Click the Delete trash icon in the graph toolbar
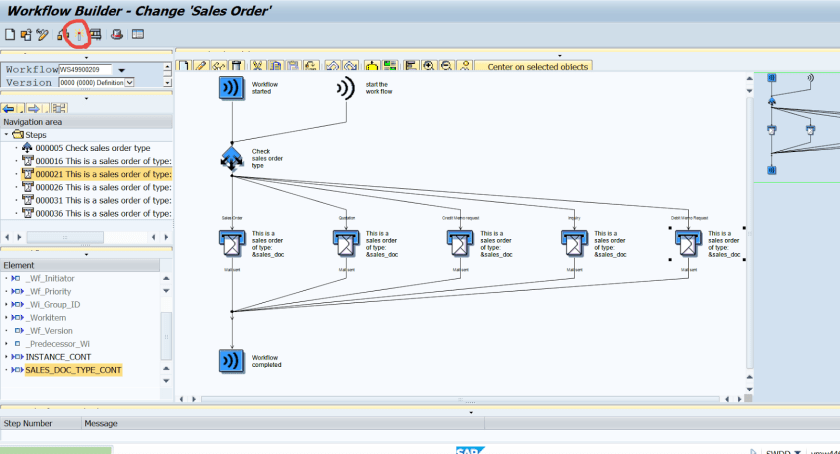Screen dimensions: 840x454 (236, 66)
